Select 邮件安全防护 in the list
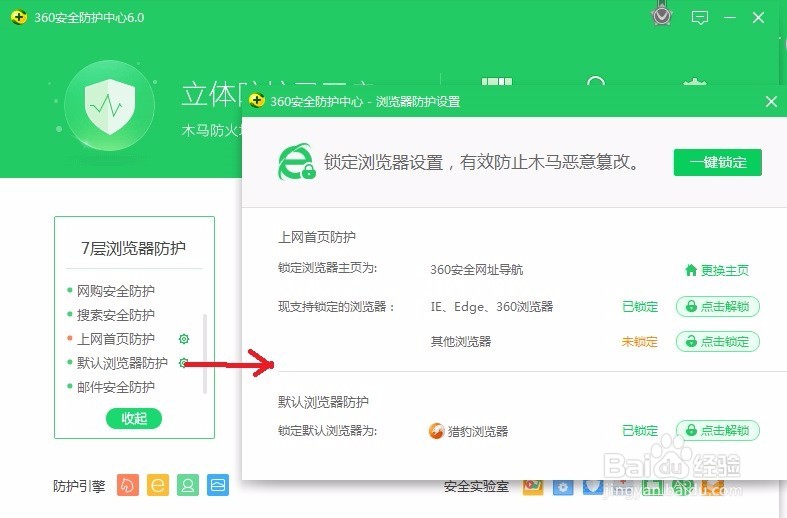This screenshot has width=787, height=518. pos(115,387)
